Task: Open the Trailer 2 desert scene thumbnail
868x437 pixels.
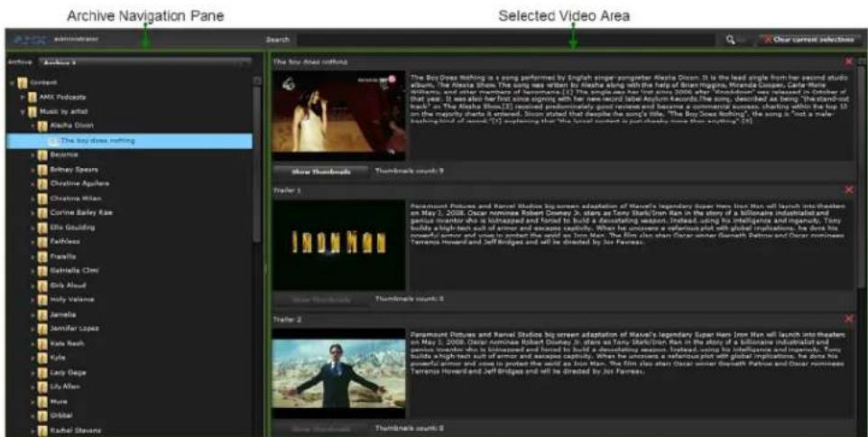Action: click(x=338, y=373)
